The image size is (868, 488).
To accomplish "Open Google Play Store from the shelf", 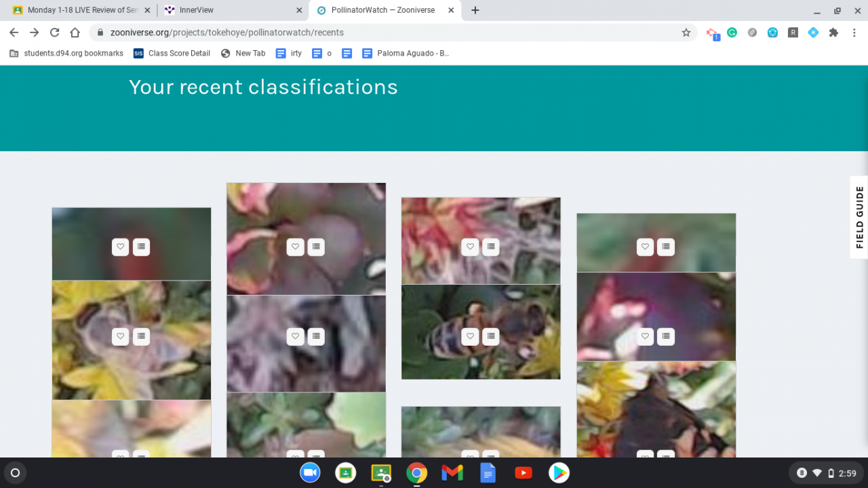I will point(559,473).
